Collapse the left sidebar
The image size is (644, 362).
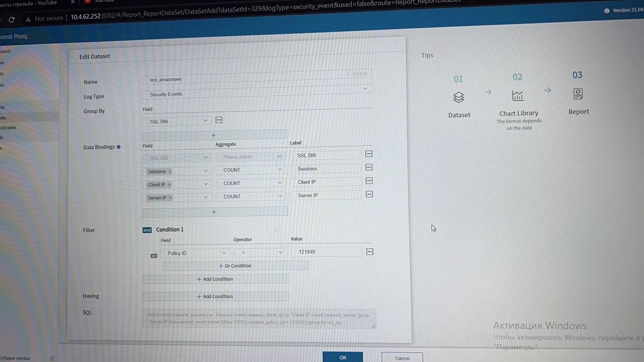click(x=52, y=358)
